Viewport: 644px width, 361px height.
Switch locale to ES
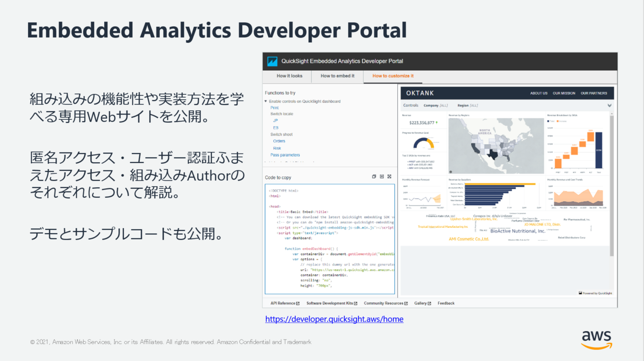[x=275, y=128]
